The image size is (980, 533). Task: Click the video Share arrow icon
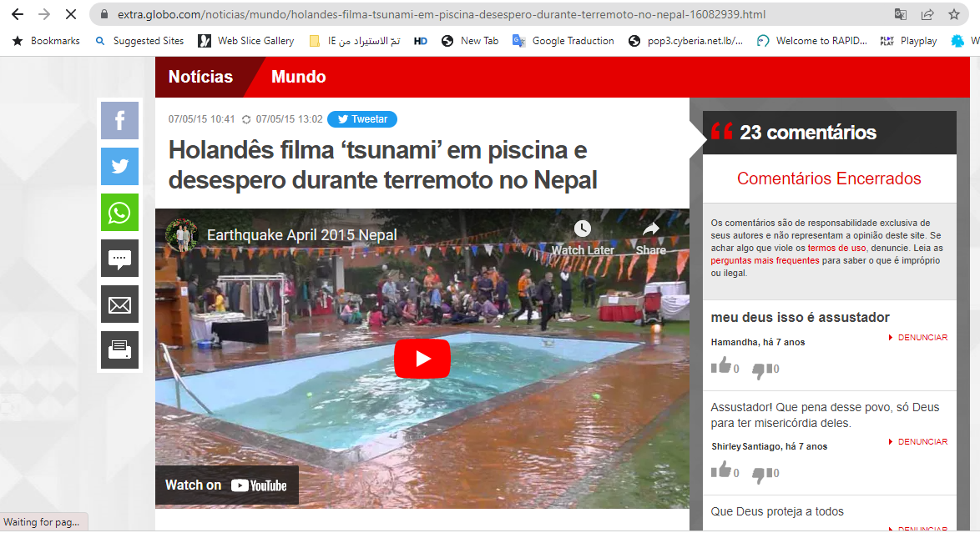(x=651, y=229)
